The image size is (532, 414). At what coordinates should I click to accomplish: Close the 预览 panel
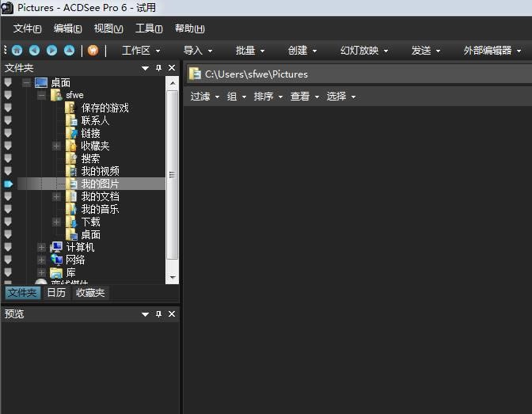[x=172, y=314]
